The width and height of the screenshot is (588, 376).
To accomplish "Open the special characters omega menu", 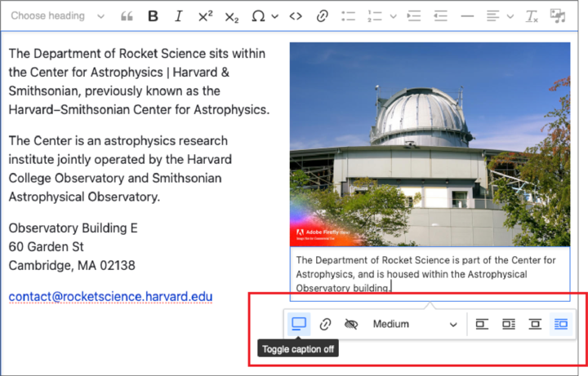I will pos(258,16).
